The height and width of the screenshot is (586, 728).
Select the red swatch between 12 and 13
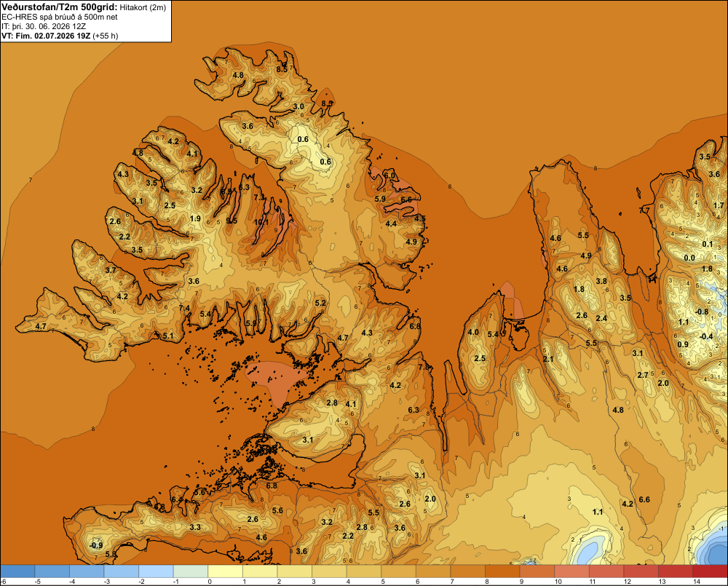click(x=641, y=571)
